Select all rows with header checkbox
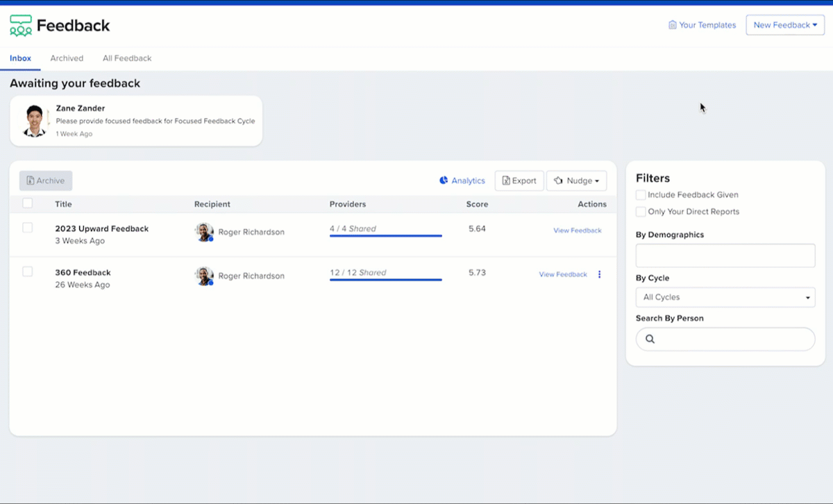Viewport: 833px width, 504px height. click(x=28, y=203)
